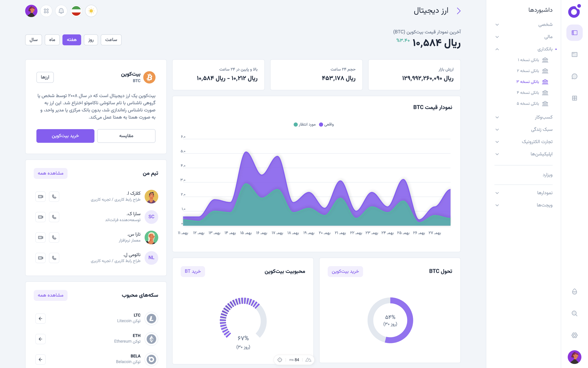Select the ماه time range tab
The width and height of the screenshot is (588, 368).
pos(52,40)
